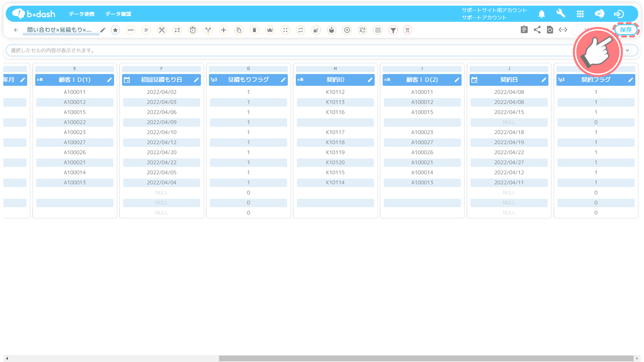
Task: Click the crown ranking toolbar icon
Action: click(x=270, y=30)
